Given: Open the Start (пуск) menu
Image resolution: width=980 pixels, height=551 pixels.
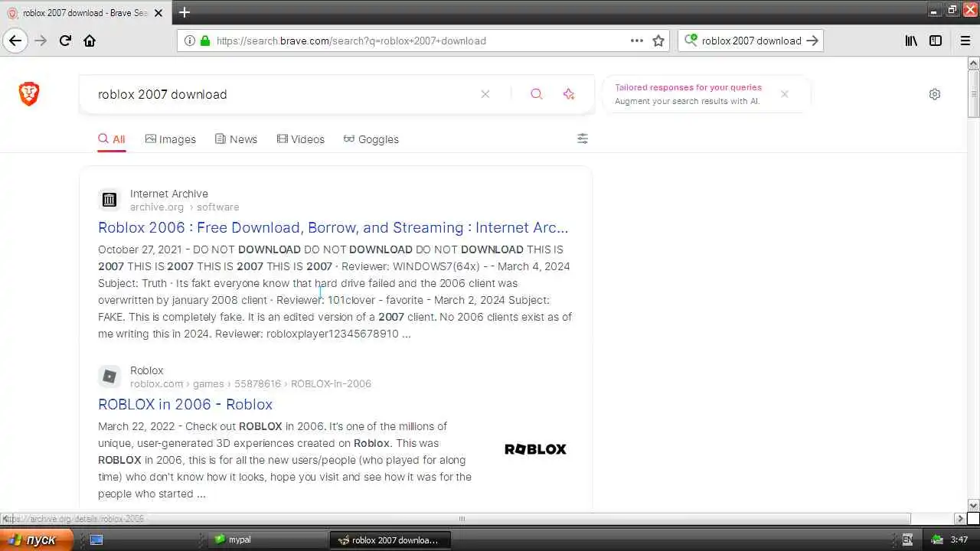Looking at the screenshot, I should tap(37, 540).
